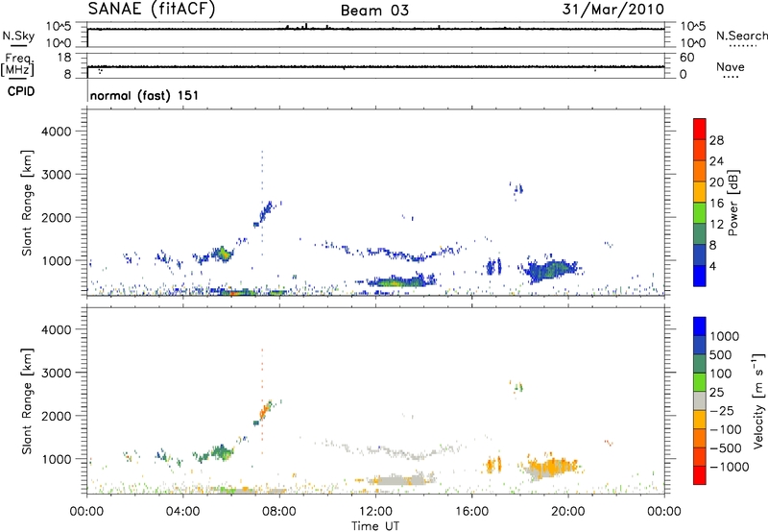Click the '-25' label on Velocity colorbar

pos(722,410)
